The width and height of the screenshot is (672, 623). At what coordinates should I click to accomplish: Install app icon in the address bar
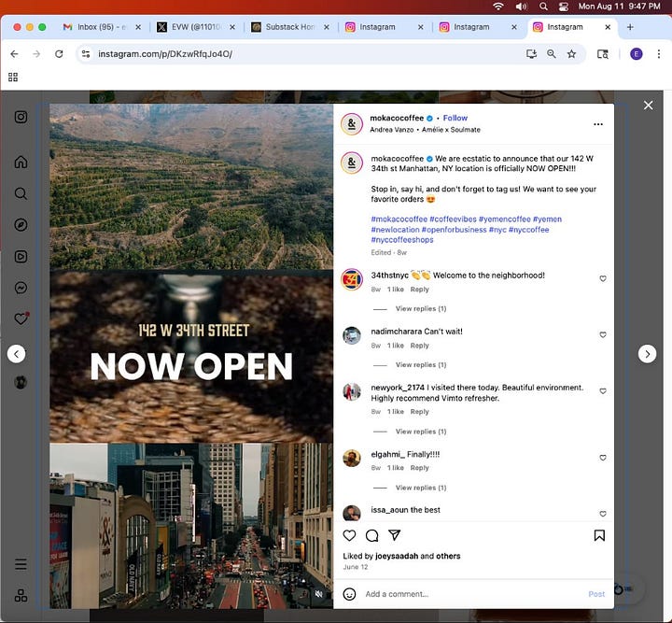tap(531, 54)
